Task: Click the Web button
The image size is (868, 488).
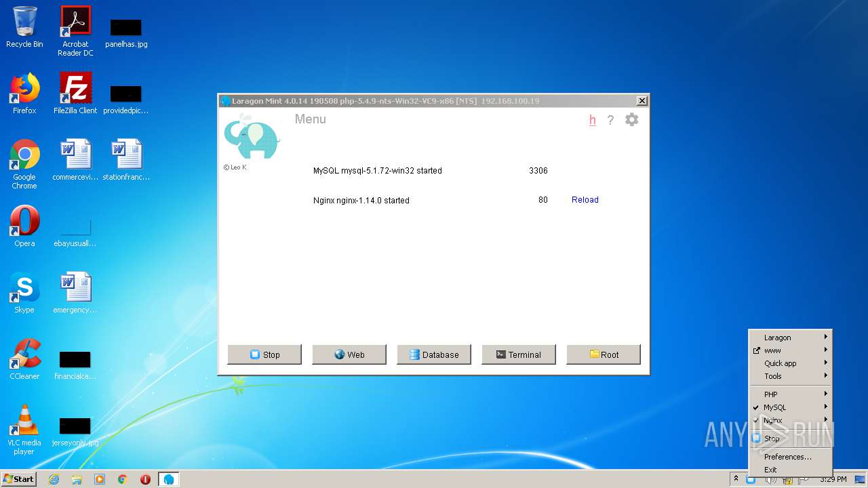Action: 349,354
